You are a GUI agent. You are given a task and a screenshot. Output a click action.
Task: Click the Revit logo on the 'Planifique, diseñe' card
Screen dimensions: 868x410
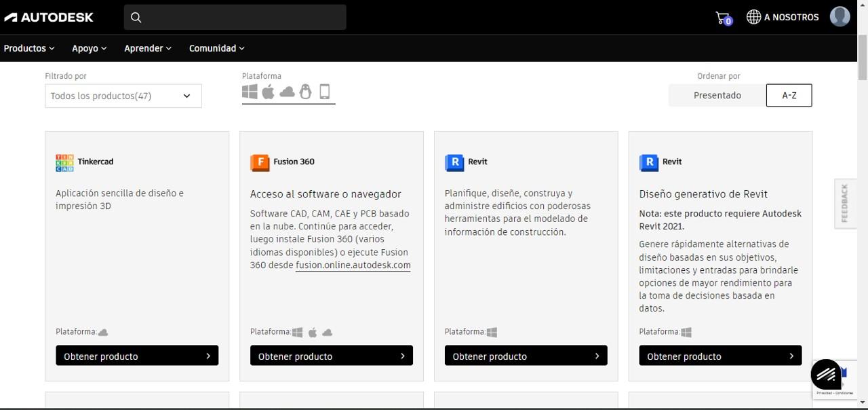[454, 162]
